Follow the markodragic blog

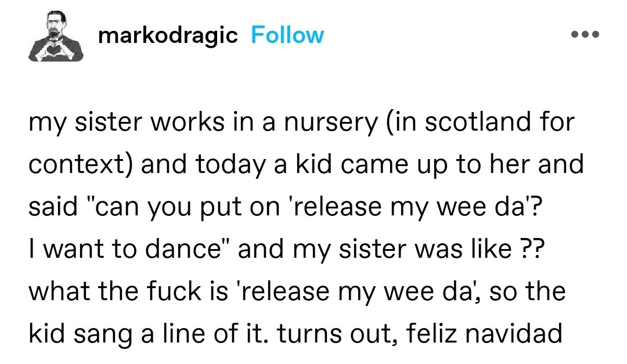287,35
